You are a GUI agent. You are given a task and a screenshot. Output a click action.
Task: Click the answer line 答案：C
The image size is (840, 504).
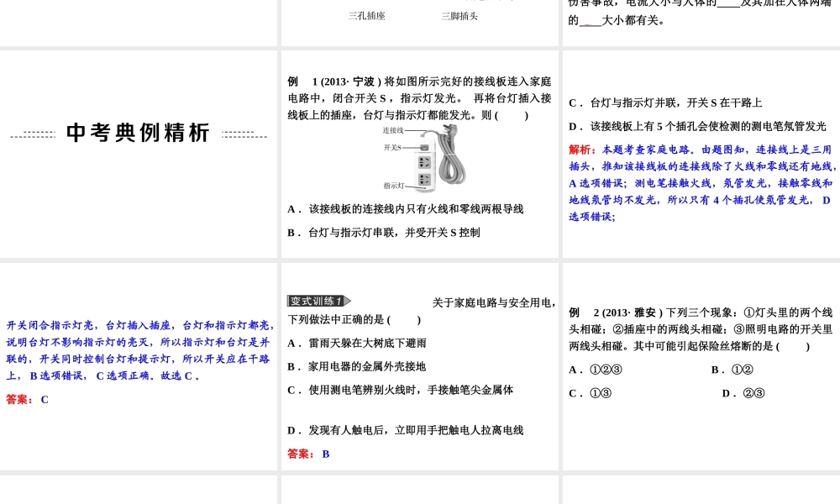coord(28,400)
